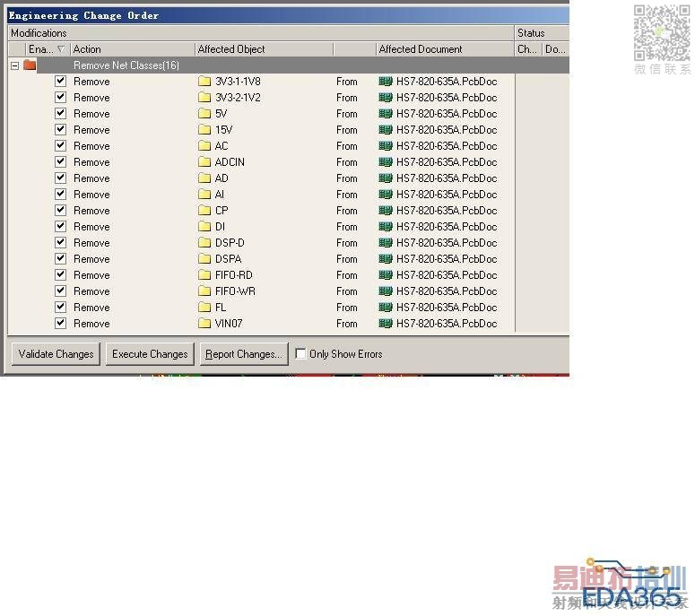The width and height of the screenshot is (695, 616).
Task: Click the Ch... status column header
Action: pos(528,49)
